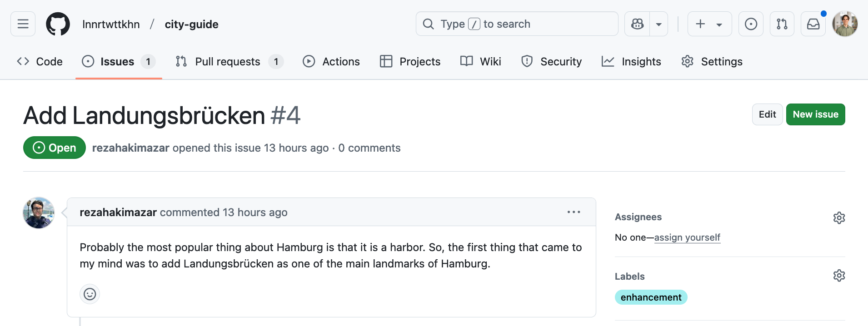Open Assignees gear settings
The width and height of the screenshot is (868, 326).
(839, 217)
